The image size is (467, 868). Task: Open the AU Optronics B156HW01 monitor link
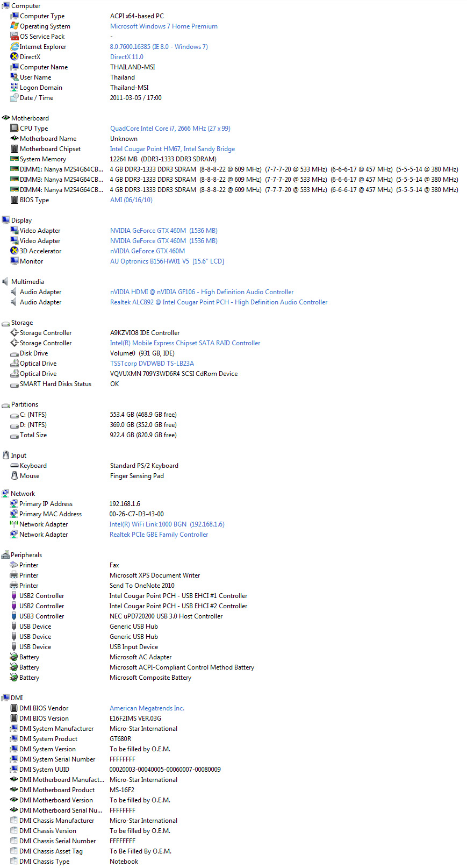(x=167, y=261)
